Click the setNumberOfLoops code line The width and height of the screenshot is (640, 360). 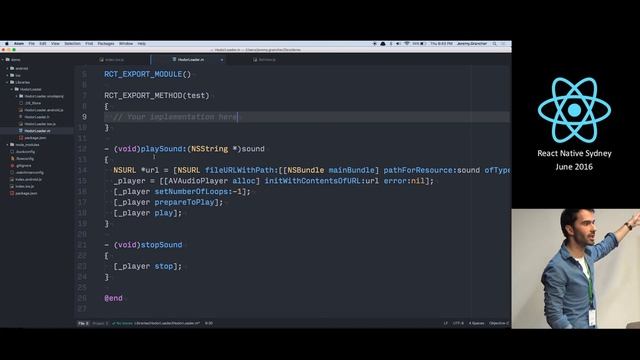pos(182,191)
